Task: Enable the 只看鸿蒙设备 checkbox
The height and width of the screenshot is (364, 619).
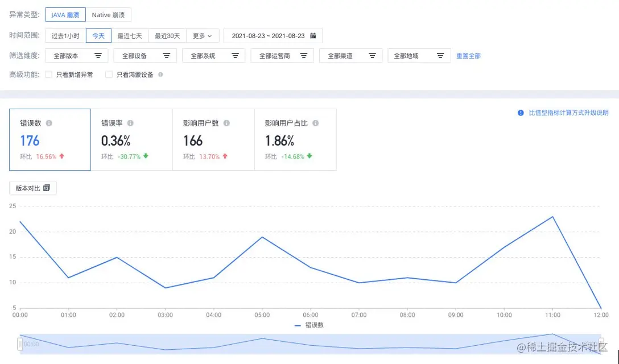Action: 109,75
